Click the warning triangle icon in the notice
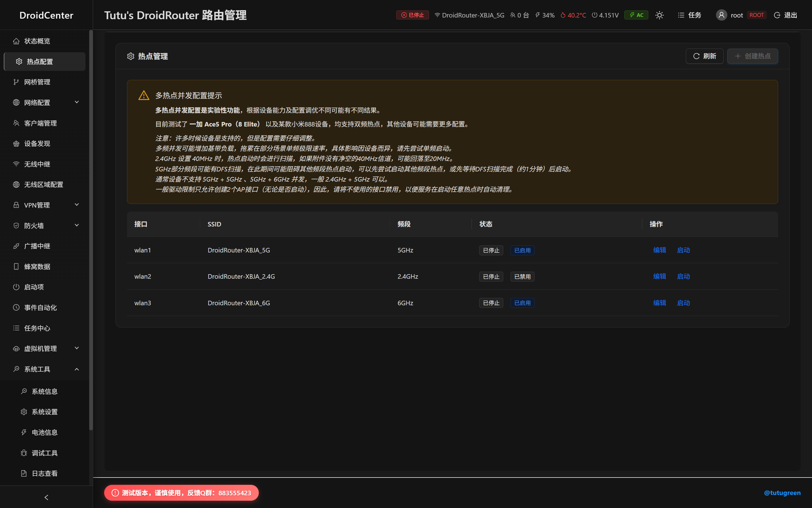Screen dimensions: 812x508 144,95
